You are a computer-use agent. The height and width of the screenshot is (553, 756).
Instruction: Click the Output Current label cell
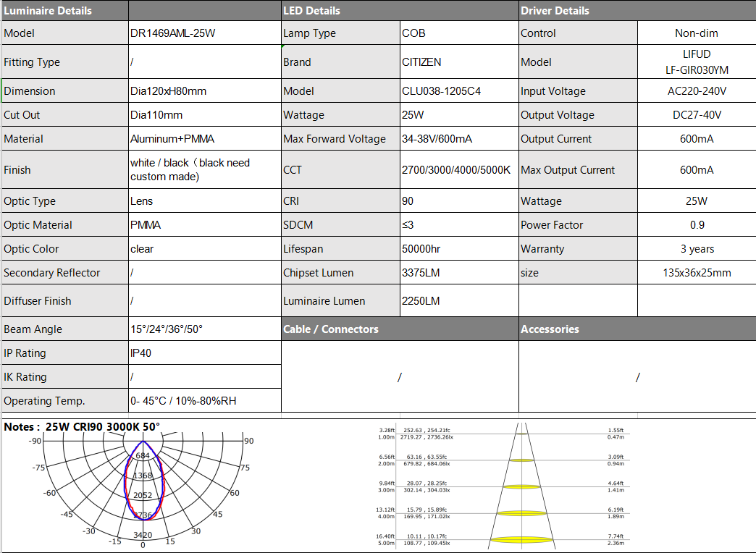pos(578,139)
